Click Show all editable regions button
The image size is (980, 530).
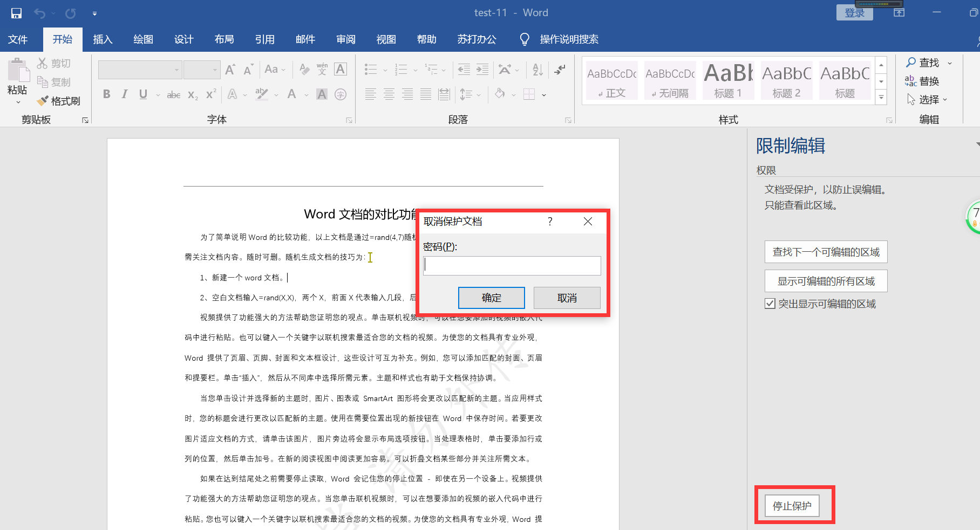coord(826,281)
